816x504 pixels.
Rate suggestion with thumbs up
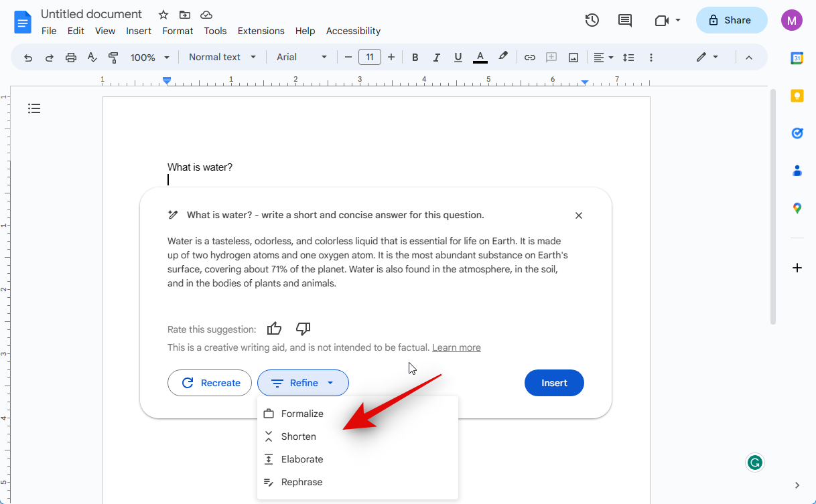[274, 329]
